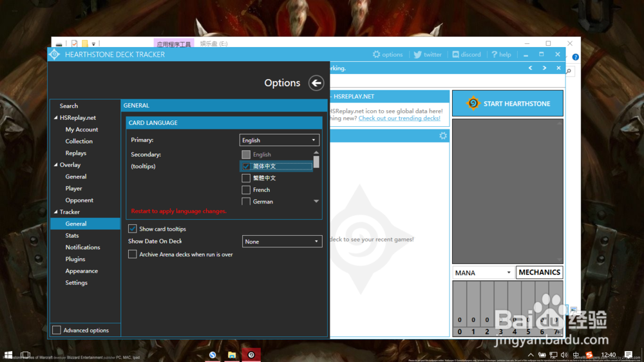This screenshot has height=362, width=644.
Task: Go to next notice with right chevron
Action: coord(544,68)
